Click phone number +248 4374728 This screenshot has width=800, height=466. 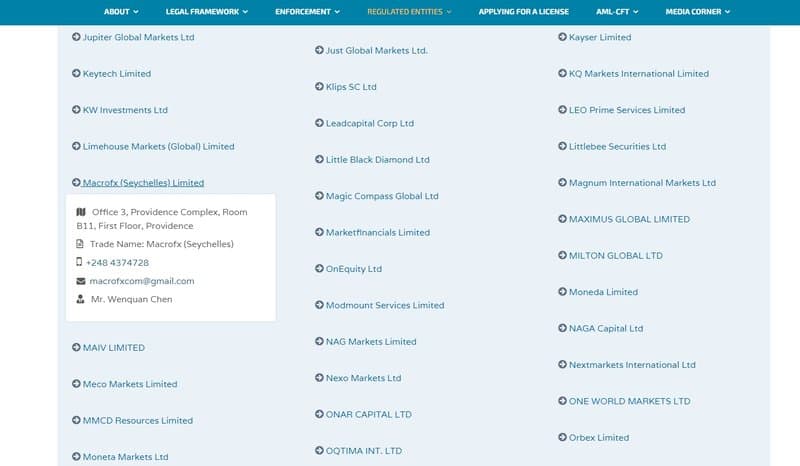pos(117,262)
